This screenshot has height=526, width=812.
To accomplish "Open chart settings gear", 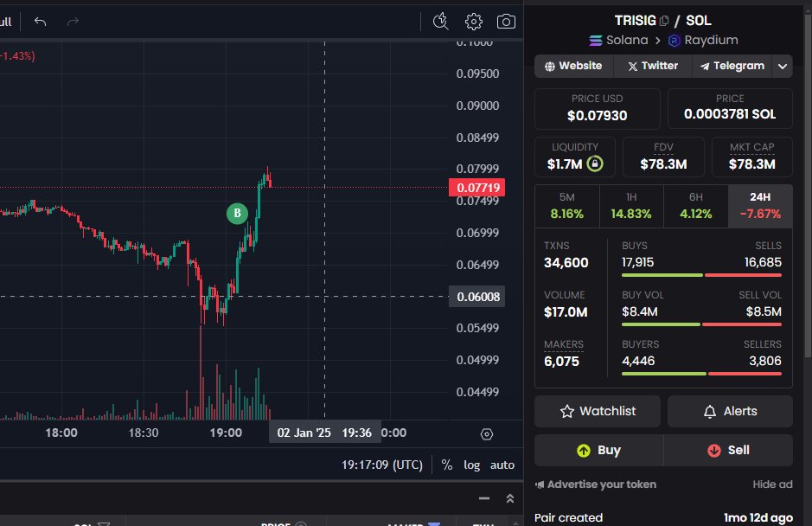I will (x=473, y=22).
